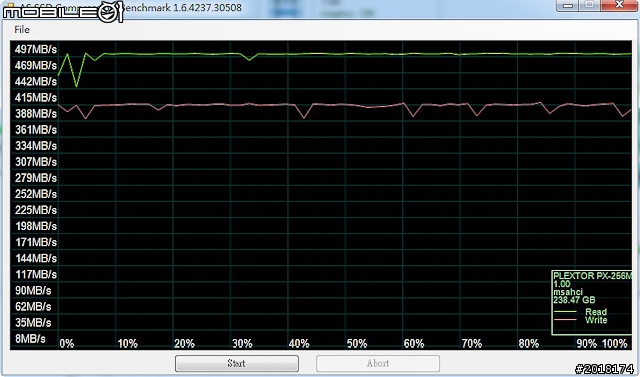Screen dimensions: 640x377
Task: Open the File menu
Action: point(22,29)
